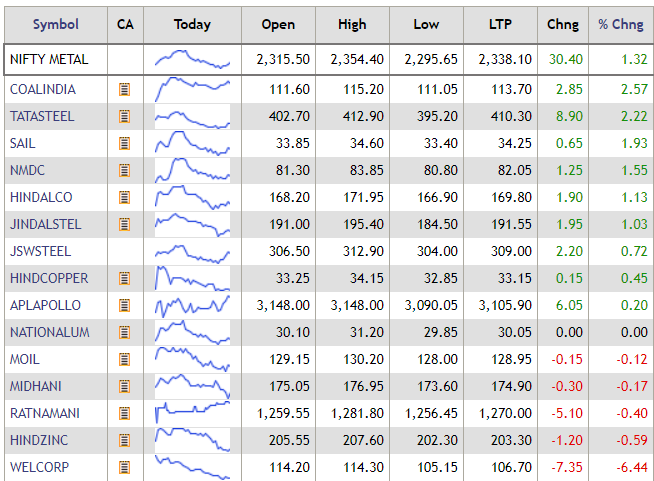Open the NMDC symbol link
The height and width of the screenshot is (481, 654).
click(x=27, y=170)
